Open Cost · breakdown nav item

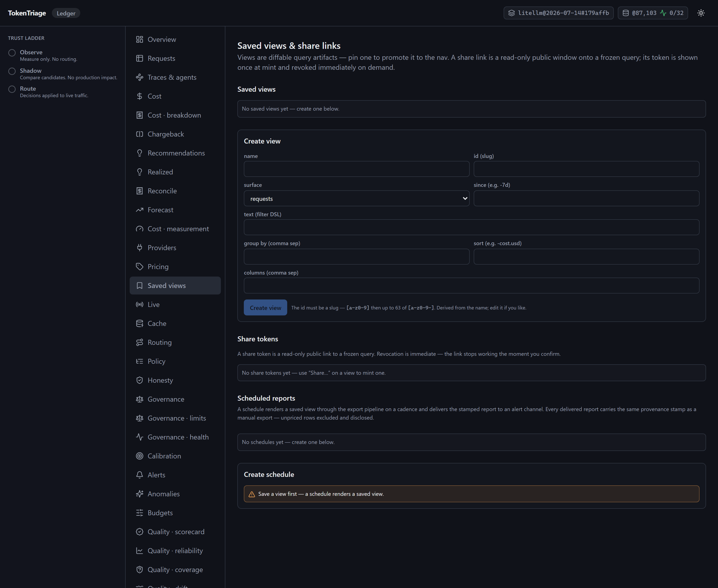175,115
